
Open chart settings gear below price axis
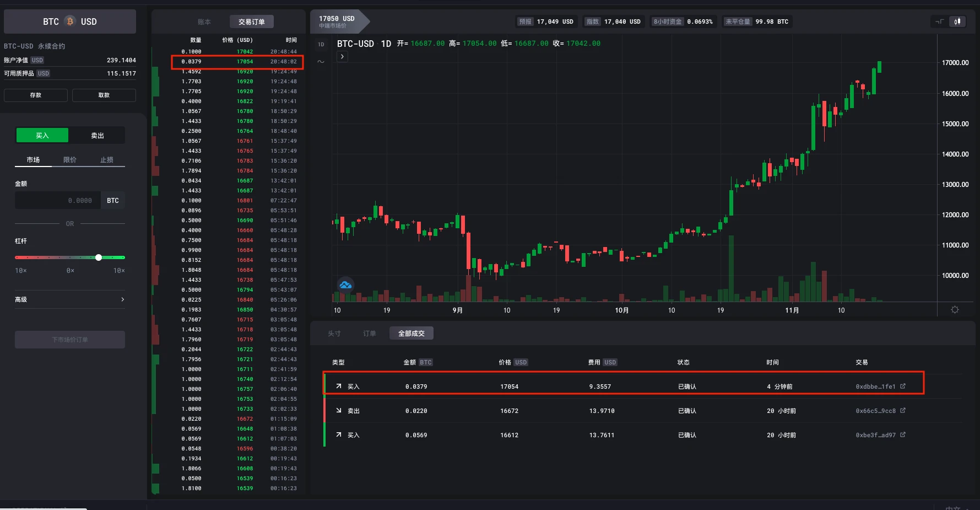point(955,310)
